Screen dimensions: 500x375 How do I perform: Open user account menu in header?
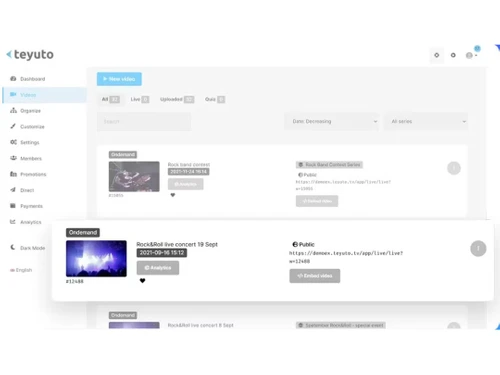472,55
